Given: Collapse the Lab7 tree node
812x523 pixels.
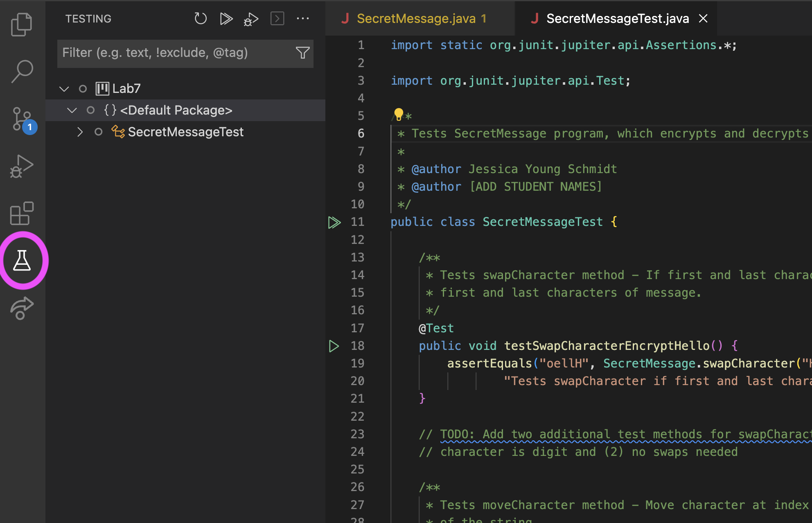Looking at the screenshot, I should pyautogui.click(x=64, y=88).
